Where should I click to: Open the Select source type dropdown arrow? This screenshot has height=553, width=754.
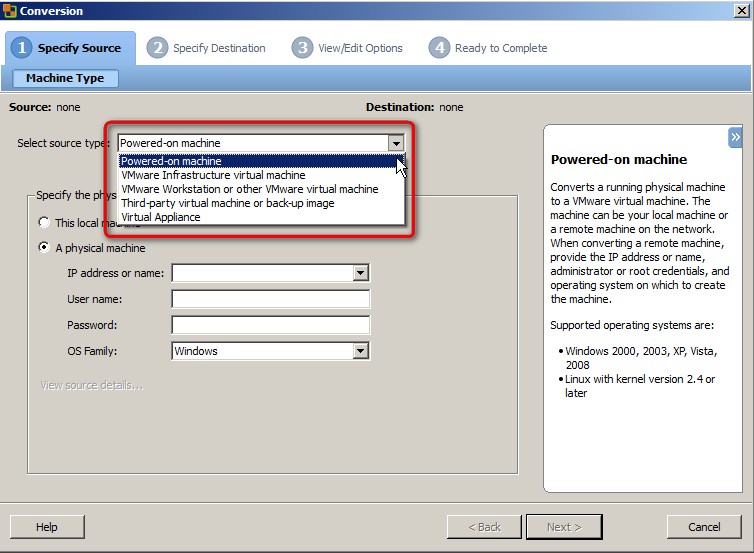[396, 143]
